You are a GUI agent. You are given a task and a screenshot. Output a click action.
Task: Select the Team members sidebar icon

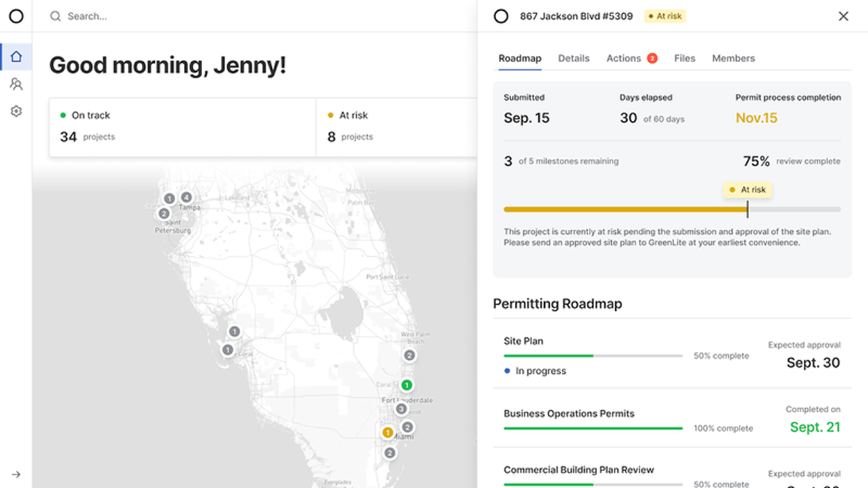[x=16, y=84]
